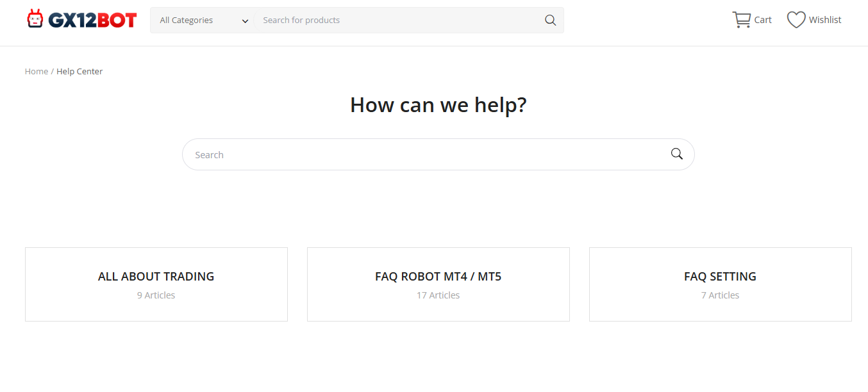Click the '9 Articles' count text
868x392 pixels.
pyautogui.click(x=156, y=295)
